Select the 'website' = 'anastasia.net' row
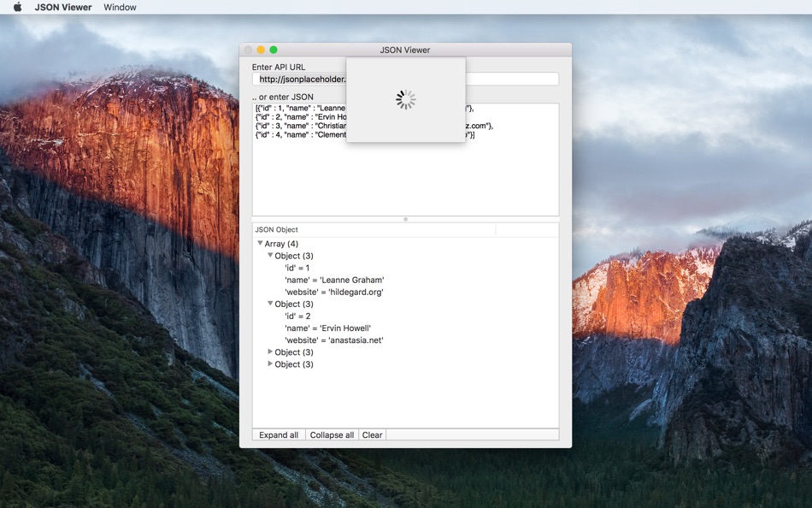This screenshot has height=508, width=812. tap(405, 340)
